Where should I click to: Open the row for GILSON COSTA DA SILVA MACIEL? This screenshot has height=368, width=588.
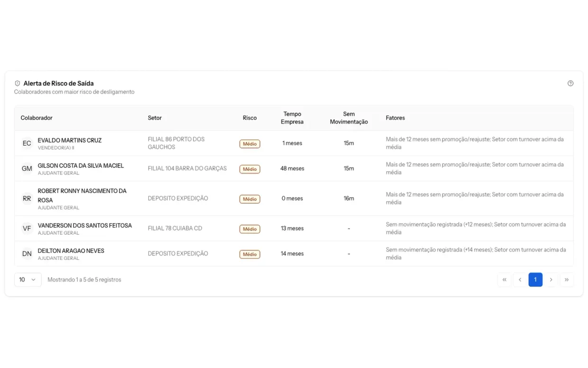294,168
